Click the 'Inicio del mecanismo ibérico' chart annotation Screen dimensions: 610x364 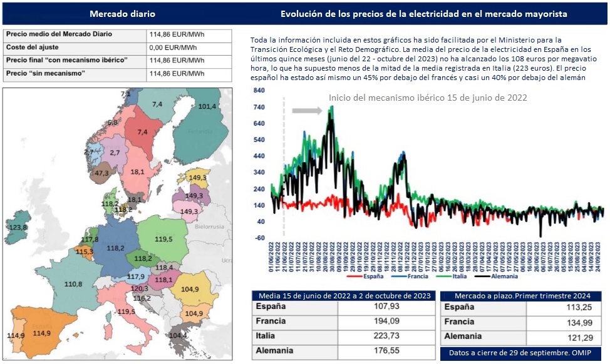point(428,98)
